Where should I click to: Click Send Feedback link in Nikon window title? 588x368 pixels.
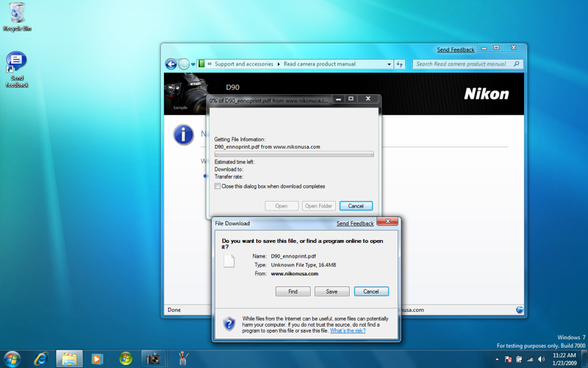[x=455, y=49]
